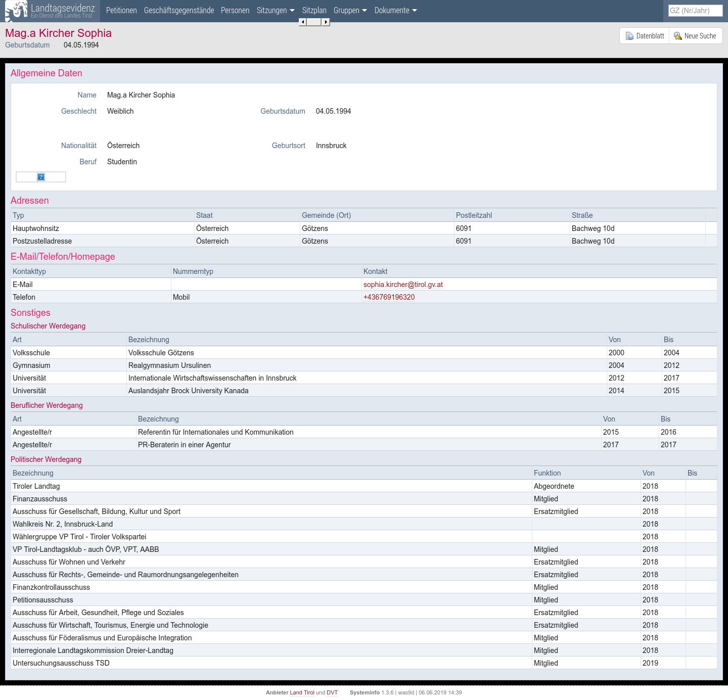Open the Petitionen menu item
Screen dimensions: 728x700
pos(121,10)
